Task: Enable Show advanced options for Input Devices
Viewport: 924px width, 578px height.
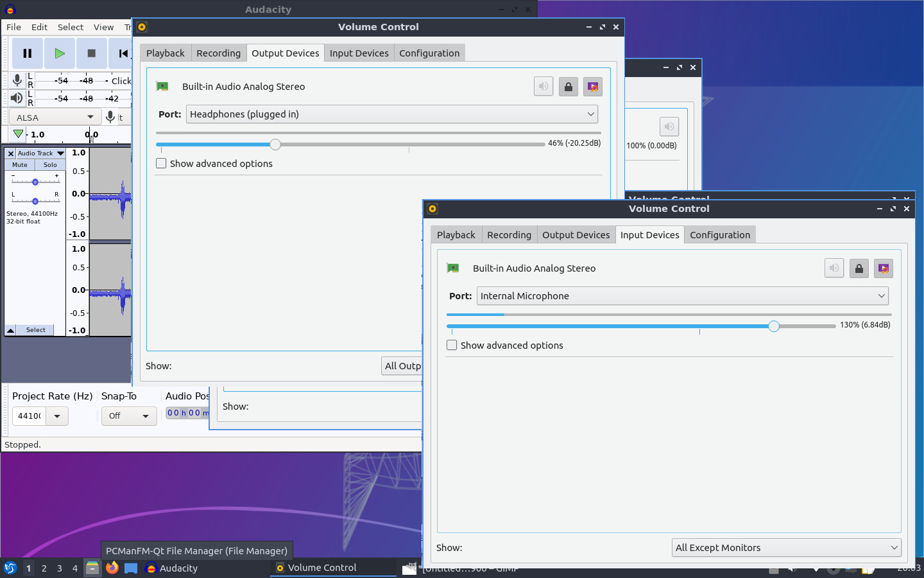Action: coord(452,345)
